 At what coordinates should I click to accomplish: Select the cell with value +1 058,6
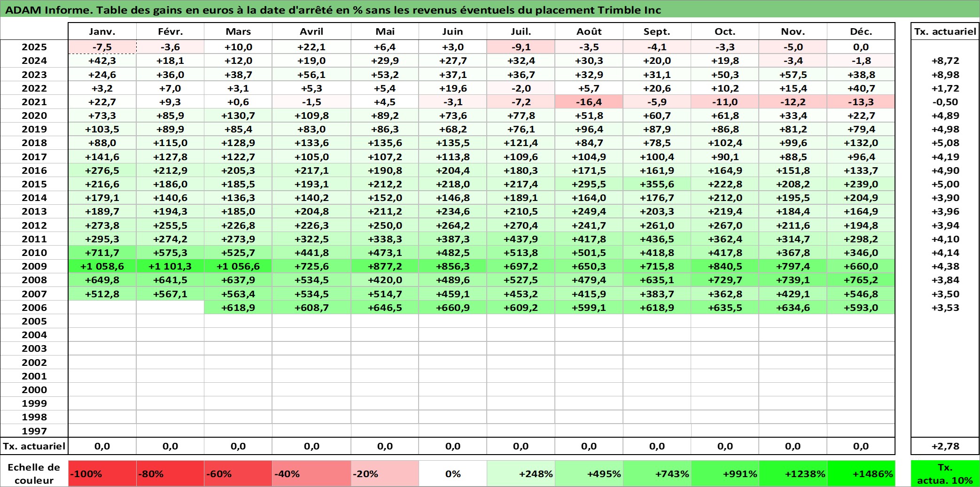[x=102, y=266]
